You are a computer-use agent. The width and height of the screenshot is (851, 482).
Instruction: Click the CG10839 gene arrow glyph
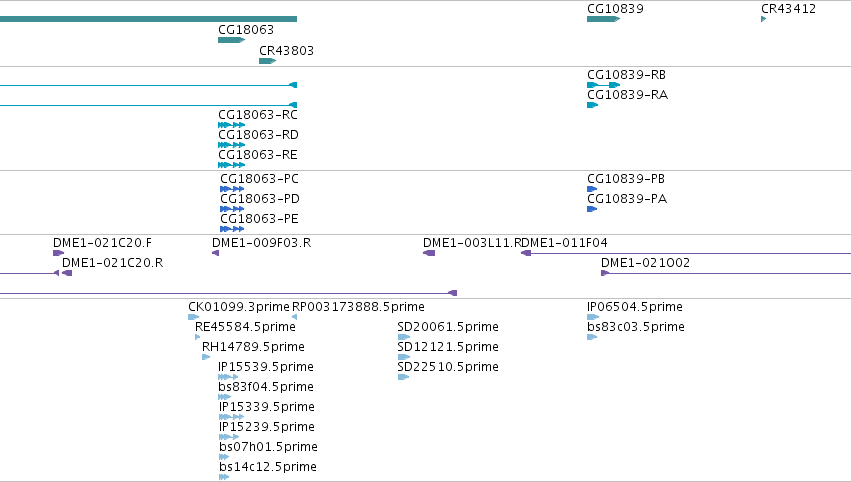pos(604,19)
